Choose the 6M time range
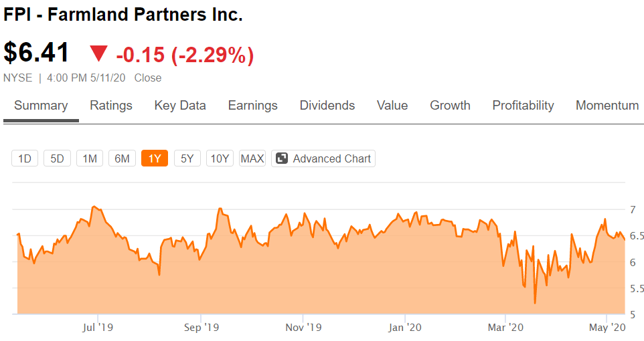The width and height of the screenshot is (644, 341). coord(122,158)
